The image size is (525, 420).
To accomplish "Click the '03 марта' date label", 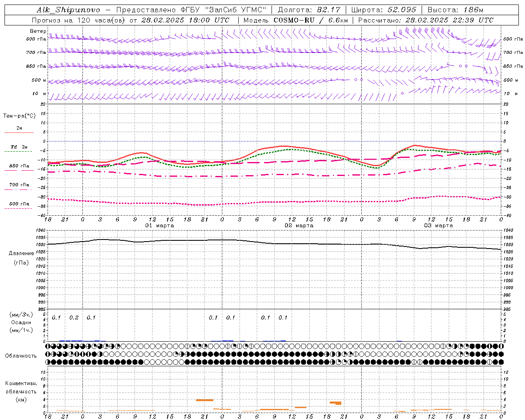I will click(x=438, y=226).
